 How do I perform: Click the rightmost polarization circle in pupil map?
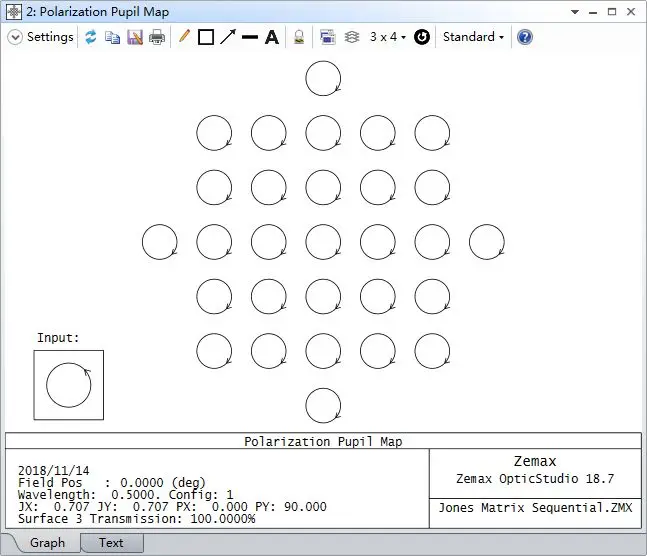486,242
